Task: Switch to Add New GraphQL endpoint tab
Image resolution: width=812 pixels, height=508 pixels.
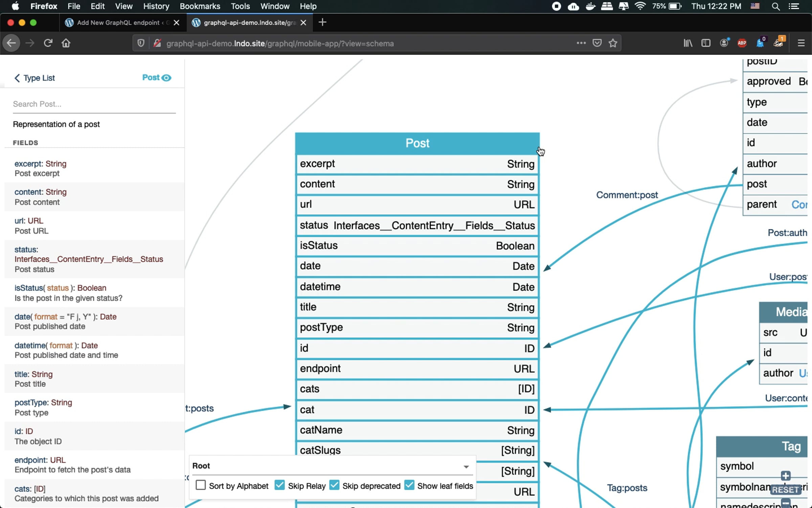Action: pos(118,23)
